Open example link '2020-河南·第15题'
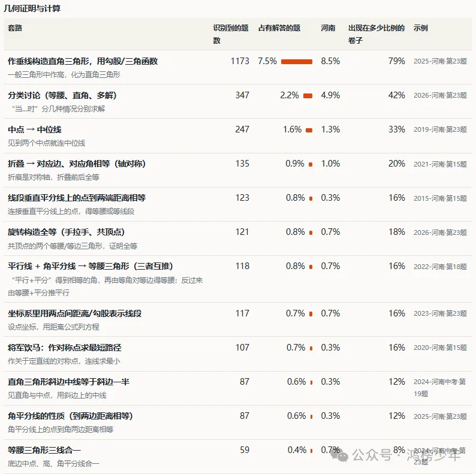The width and height of the screenshot is (476, 474). [x=440, y=348]
